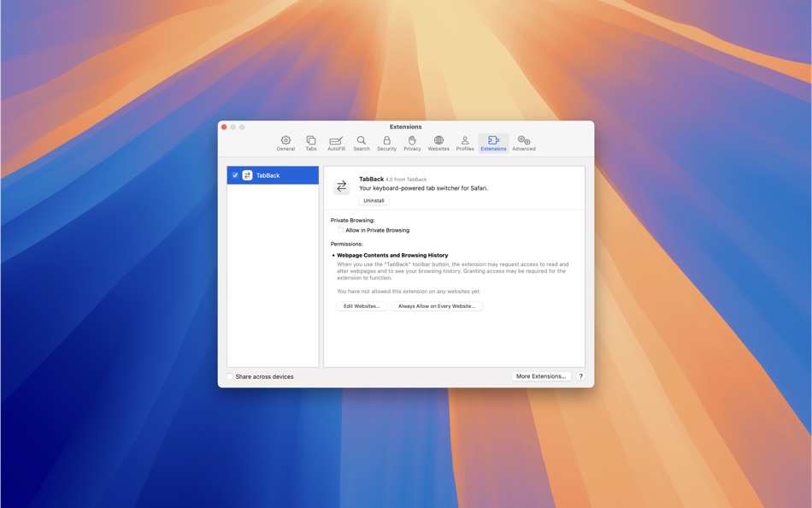The width and height of the screenshot is (812, 508).
Task: Click the Permissions label
Action: [346, 244]
